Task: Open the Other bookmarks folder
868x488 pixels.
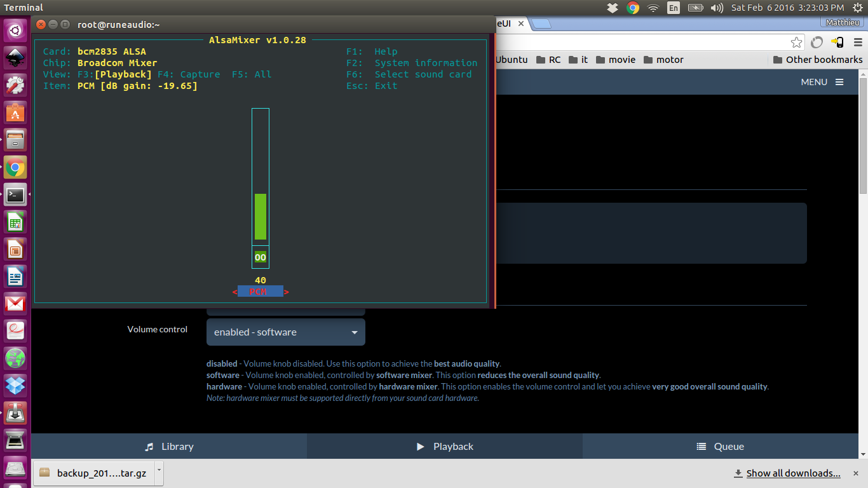Action: [x=818, y=60]
